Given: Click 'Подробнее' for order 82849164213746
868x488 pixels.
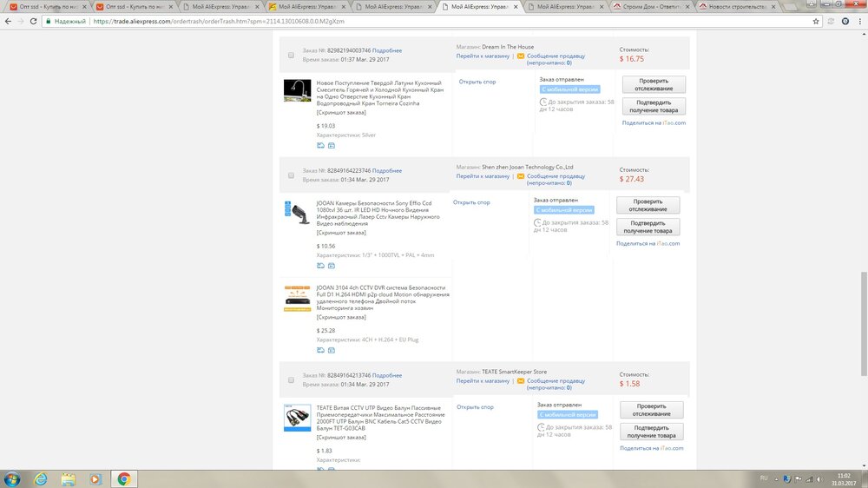Looking at the screenshot, I should (387, 376).
